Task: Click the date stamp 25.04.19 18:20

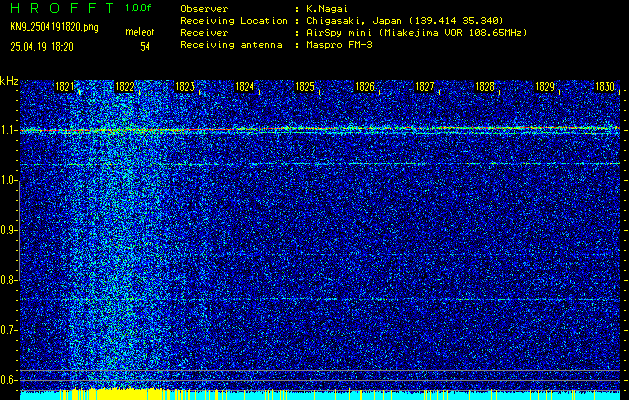Action: [42, 47]
